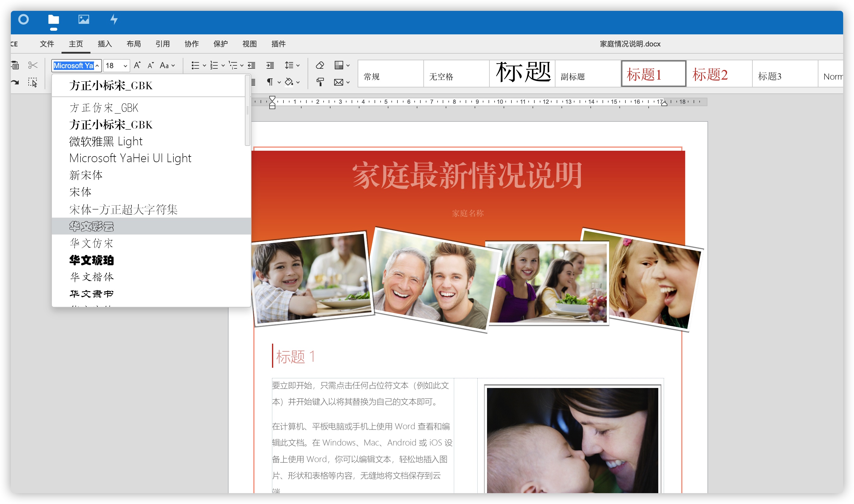Apply the 无空格 style
The image size is (854, 504).
click(456, 74)
